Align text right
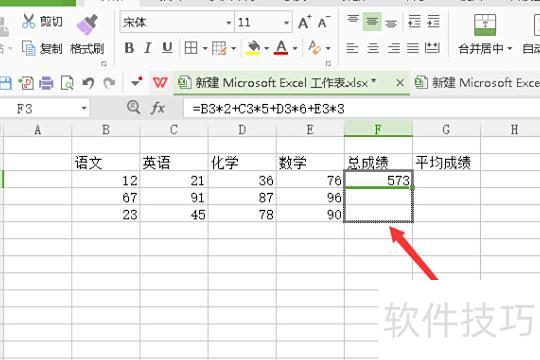The height and width of the screenshot is (360, 540). coord(393,48)
